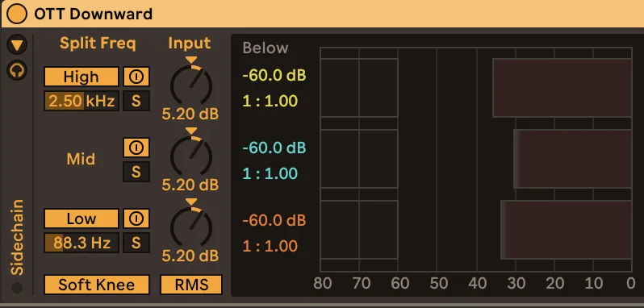Click the High band above-threshold block in the display
Screen dimensions: 644x308
coord(562,88)
